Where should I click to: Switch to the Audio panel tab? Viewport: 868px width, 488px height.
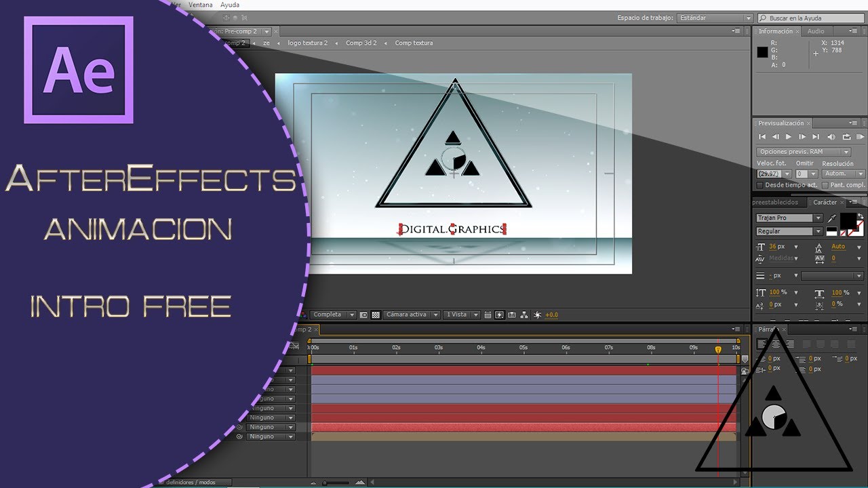pos(816,31)
